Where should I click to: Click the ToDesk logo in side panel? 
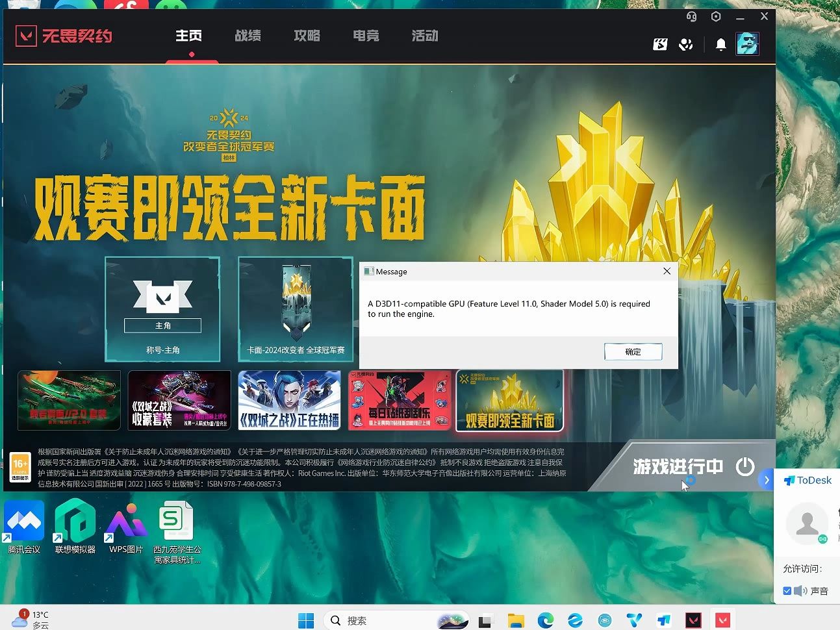point(808,480)
